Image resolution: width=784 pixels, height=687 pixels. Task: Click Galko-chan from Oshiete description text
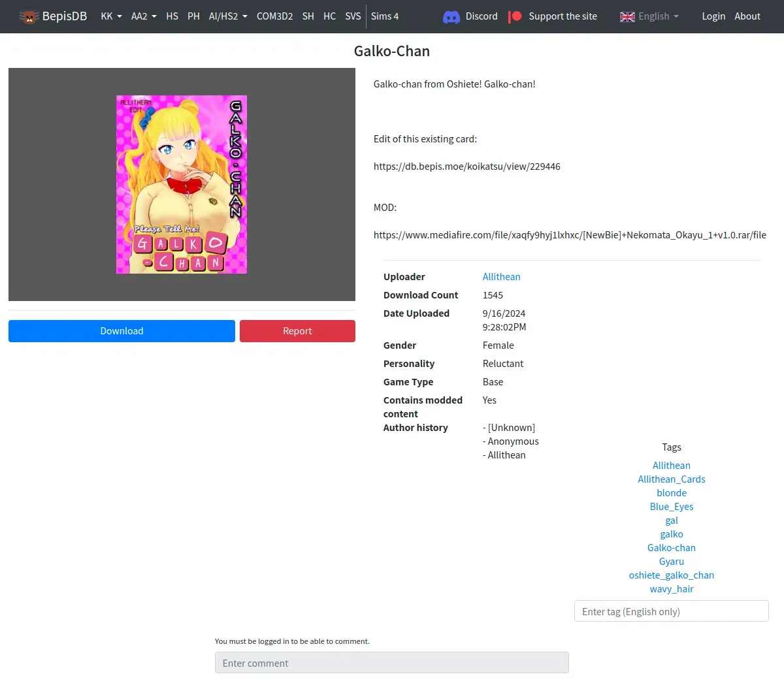455,84
